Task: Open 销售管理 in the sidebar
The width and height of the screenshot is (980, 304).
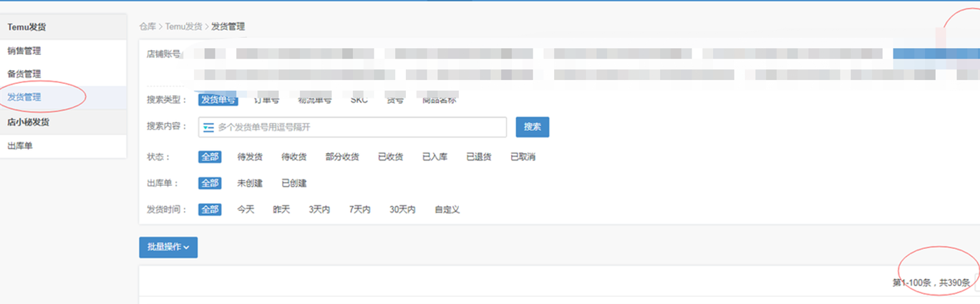Action: point(24,51)
